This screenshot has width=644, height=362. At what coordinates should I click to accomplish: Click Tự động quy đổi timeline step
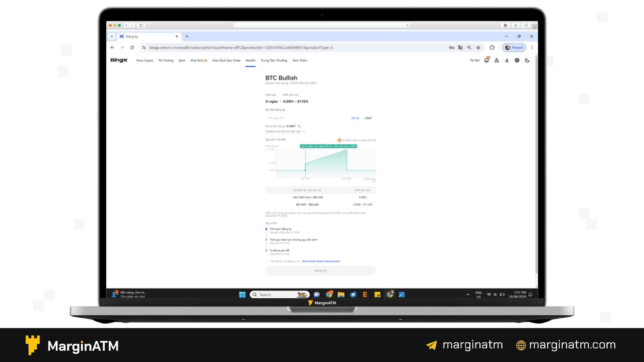click(x=279, y=250)
